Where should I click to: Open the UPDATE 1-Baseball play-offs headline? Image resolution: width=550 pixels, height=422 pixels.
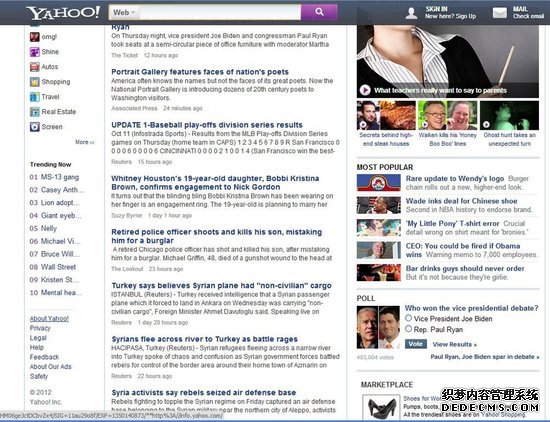(207, 125)
